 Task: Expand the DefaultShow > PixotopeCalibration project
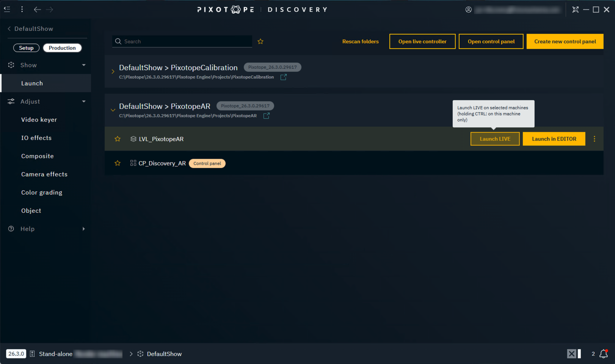coord(113,72)
